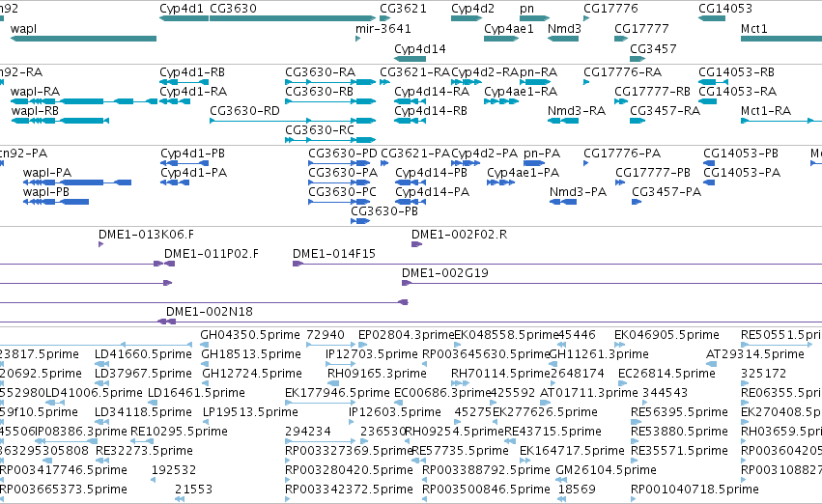
Task: Click the LD41660.5prime EST label
Action: point(143,354)
